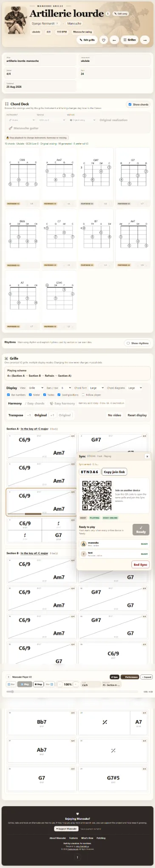This screenshot has height=868, width=155.
Task: Transpose down with -1 button
Action: (29, 415)
